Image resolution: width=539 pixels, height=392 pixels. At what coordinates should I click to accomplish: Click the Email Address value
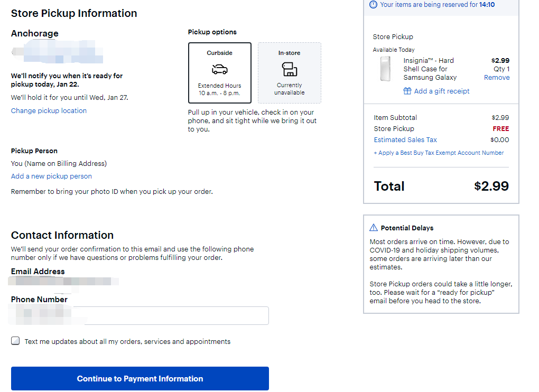point(64,282)
